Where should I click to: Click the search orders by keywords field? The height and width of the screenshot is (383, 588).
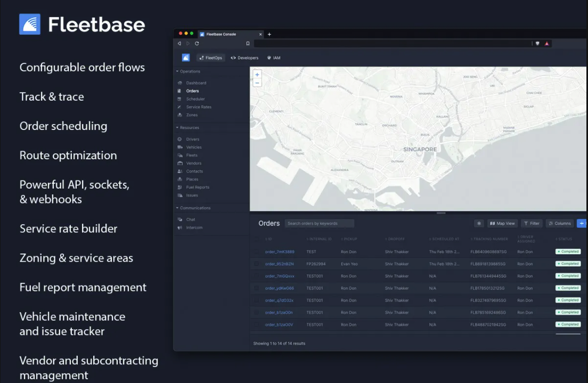click(x=320, y=223)
